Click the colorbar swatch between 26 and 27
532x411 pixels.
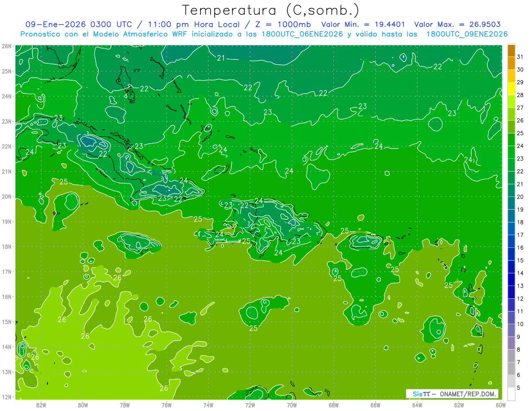click(511, 114)
